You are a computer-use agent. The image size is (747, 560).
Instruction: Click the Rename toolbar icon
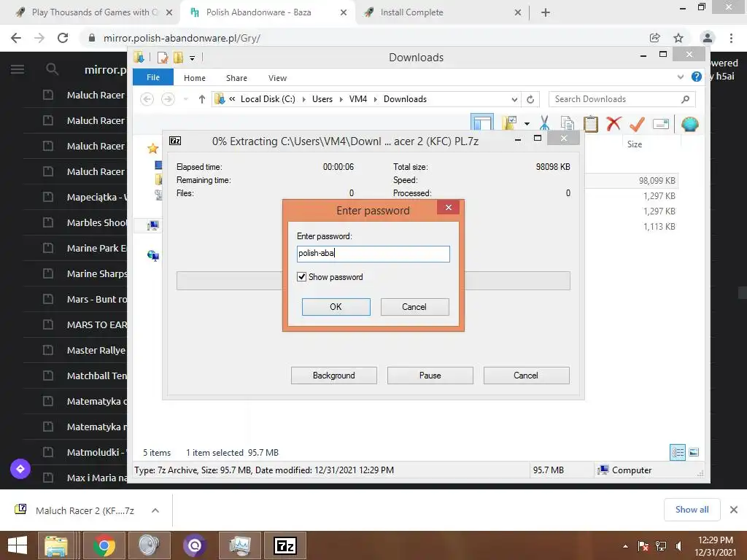tap(661, 124)
